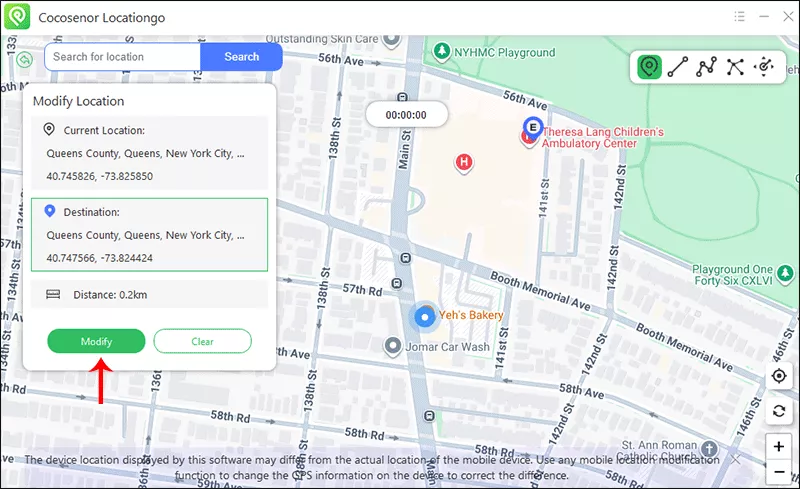Select the multi-point route mode
This screenshot has width=800, height=489.
[x=707, y=67]
